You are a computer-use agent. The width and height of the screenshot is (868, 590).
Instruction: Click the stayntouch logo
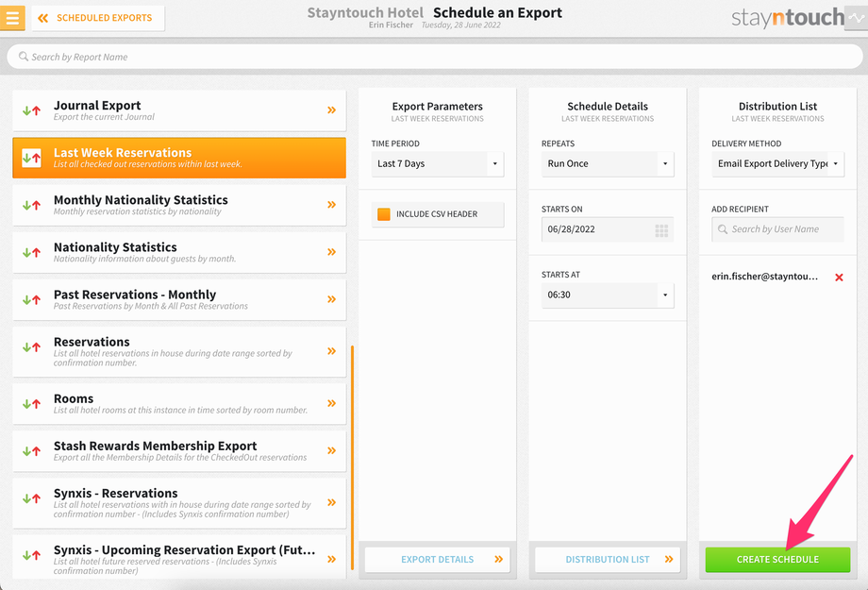coord(787,18)
